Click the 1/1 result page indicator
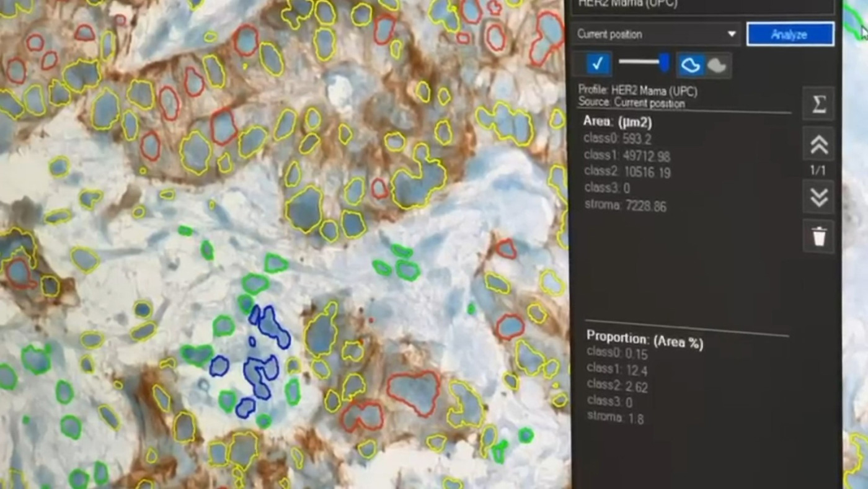868x489 pixels. [818, 170]
